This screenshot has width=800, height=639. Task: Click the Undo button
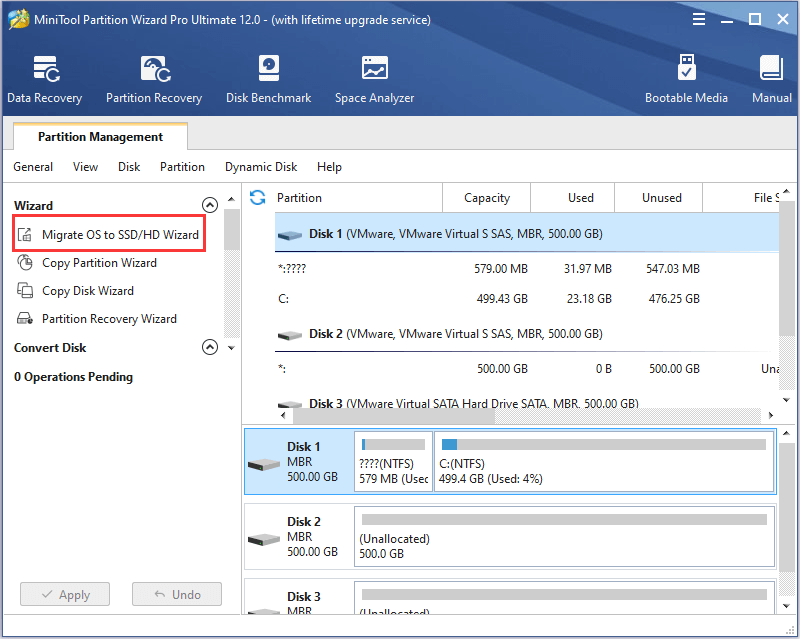177,594
